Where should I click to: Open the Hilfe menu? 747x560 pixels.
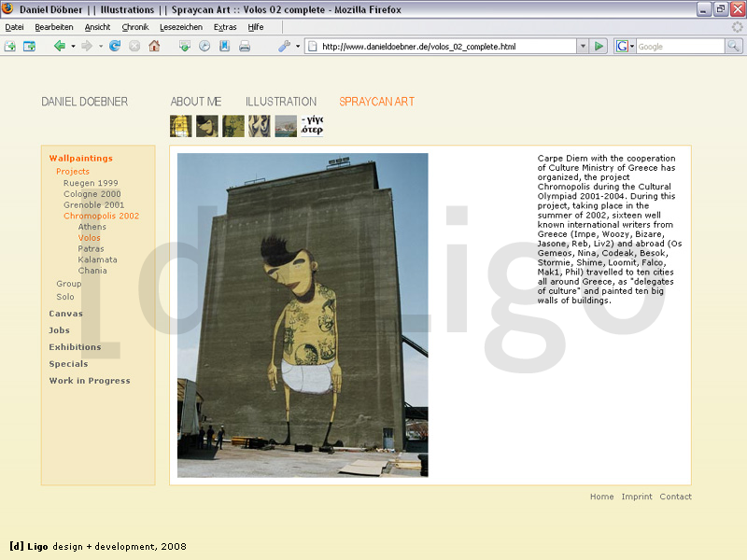255,27
